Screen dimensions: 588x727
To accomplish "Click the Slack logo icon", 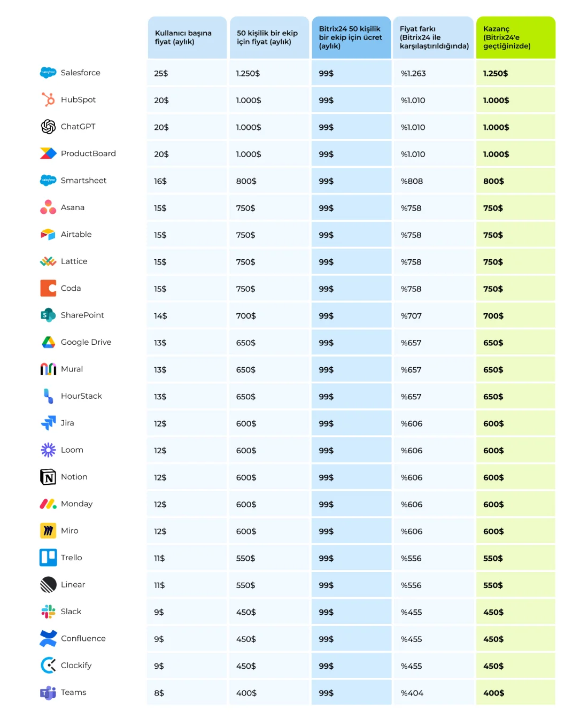I will coord(48,612).
